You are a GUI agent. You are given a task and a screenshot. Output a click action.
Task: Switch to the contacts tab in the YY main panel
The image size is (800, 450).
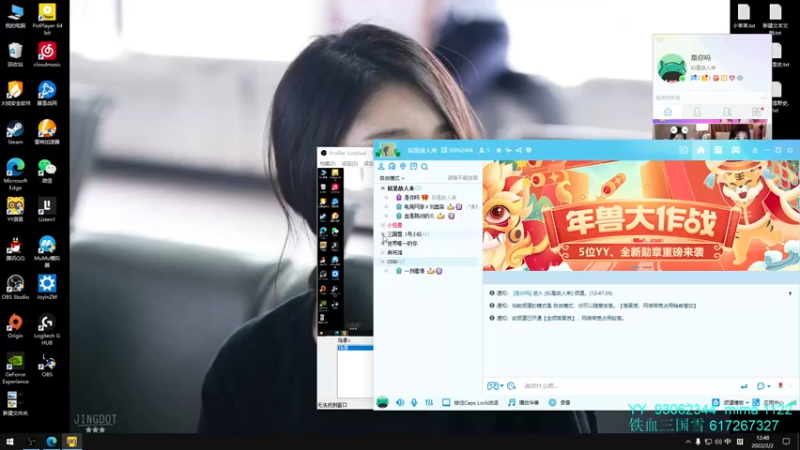[x=697, y=112]
